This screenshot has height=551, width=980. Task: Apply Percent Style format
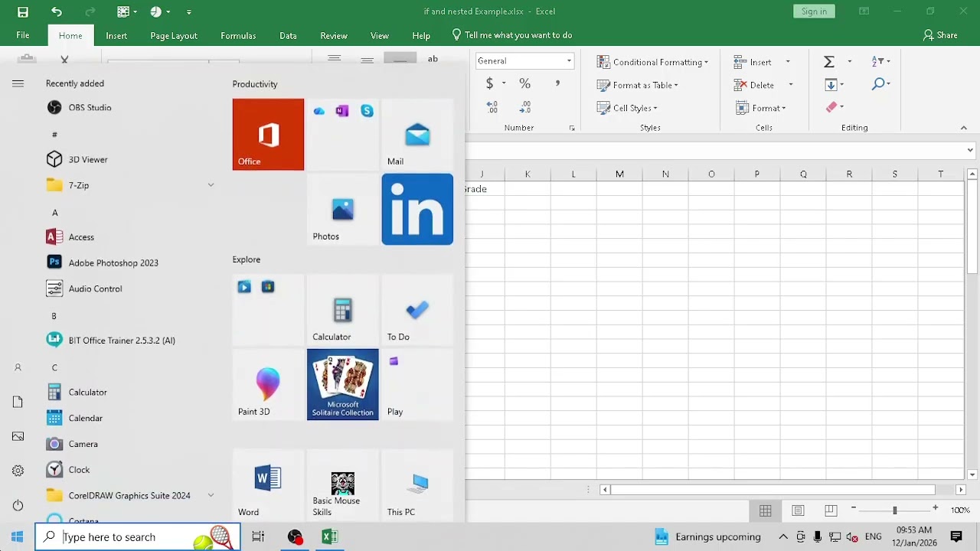[x=524, y=83]
